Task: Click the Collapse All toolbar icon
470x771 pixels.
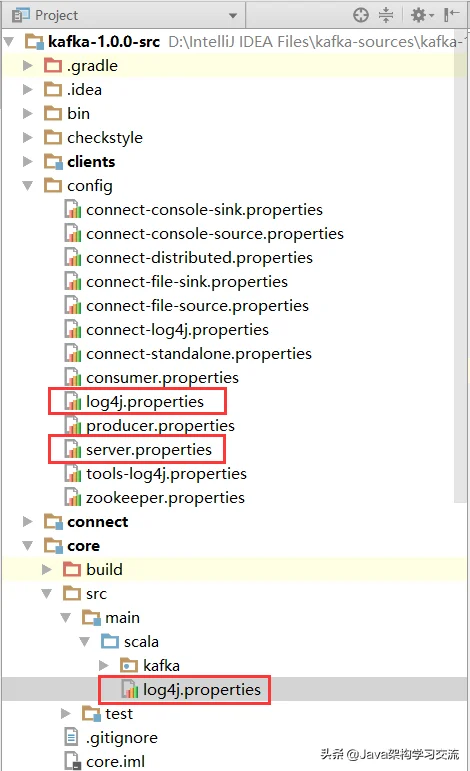Action: pos(386,15)
